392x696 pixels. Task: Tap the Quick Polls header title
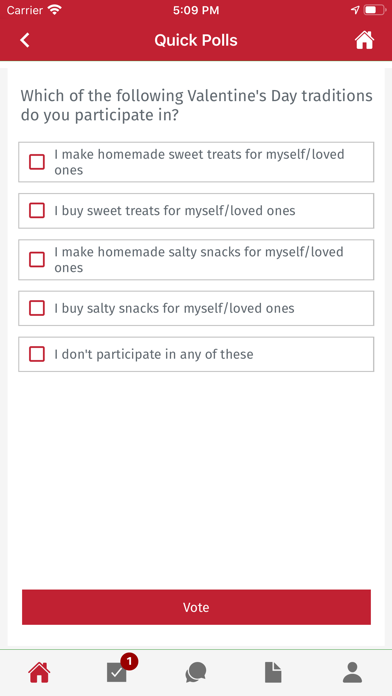(x=196, y=40)
